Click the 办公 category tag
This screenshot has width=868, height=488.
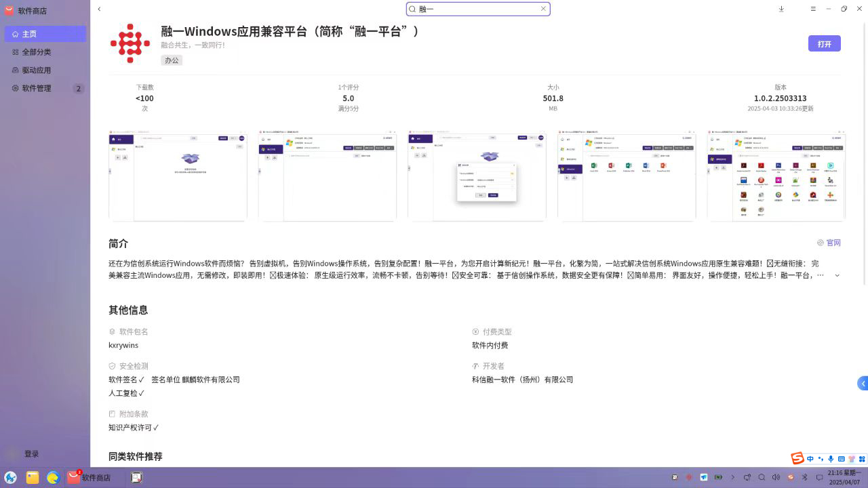(x=172, y=60)
